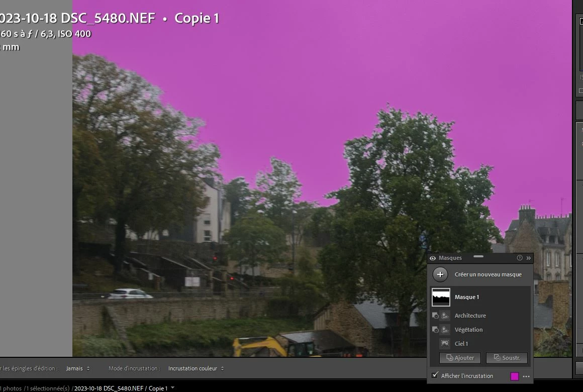The image size is (583, 392).
Task: Click the plus button to create a new mask
Action: click(440, 274)
